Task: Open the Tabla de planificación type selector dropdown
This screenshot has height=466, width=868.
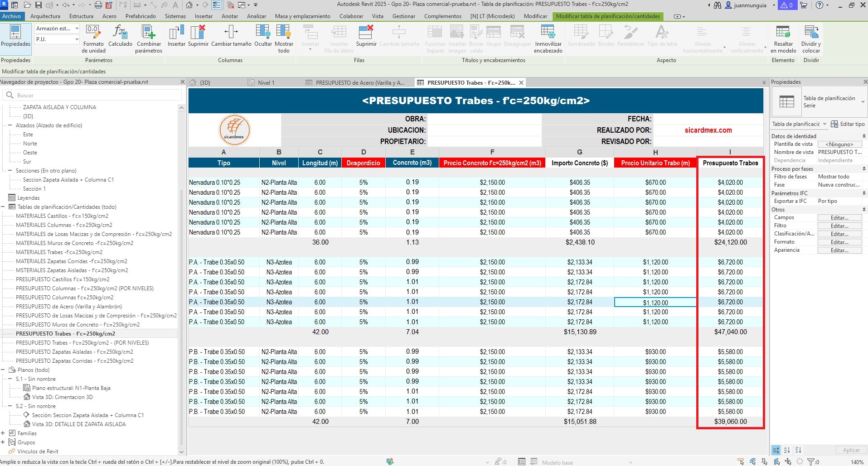Action: (x=862, y=102)
